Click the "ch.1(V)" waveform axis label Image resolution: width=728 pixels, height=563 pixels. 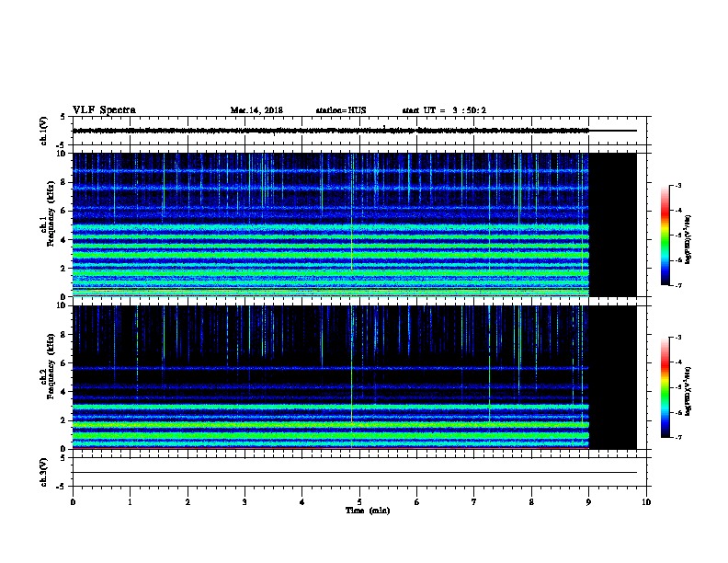[x=43, y=131]
